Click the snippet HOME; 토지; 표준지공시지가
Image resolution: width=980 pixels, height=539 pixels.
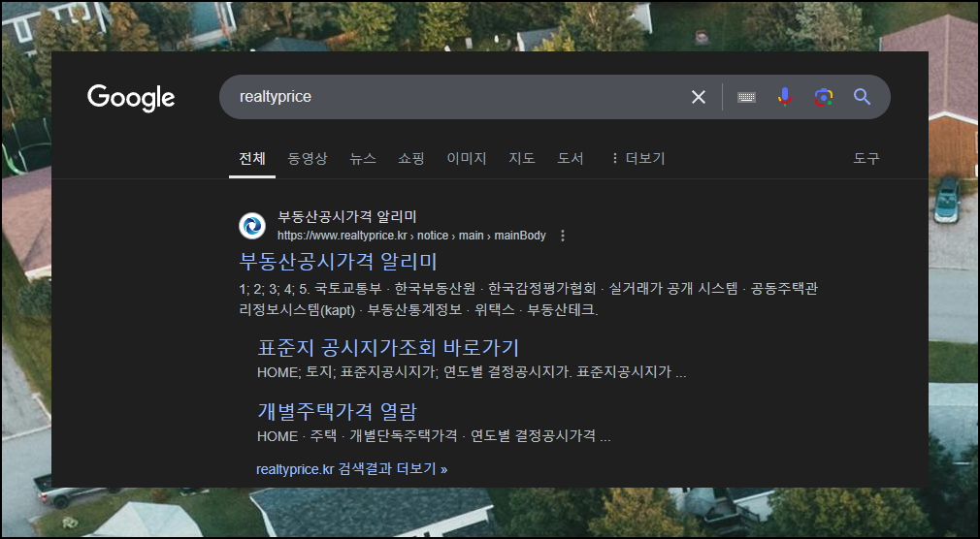click(472, 372)
